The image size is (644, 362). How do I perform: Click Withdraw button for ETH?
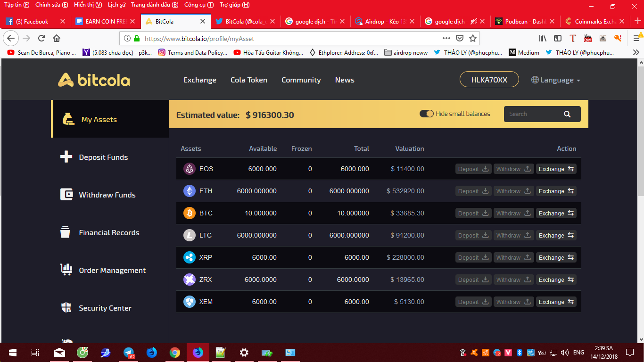tap(514, 191)
